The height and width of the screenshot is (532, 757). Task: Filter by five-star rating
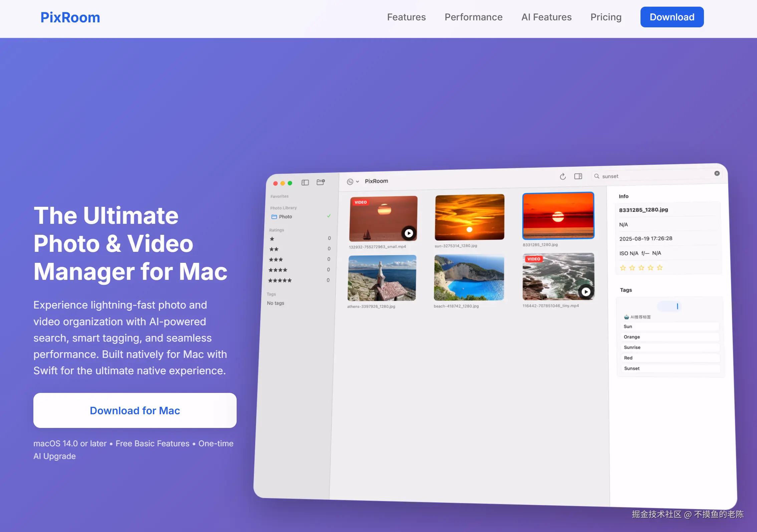pyautogui.click(x=280, y=281)
